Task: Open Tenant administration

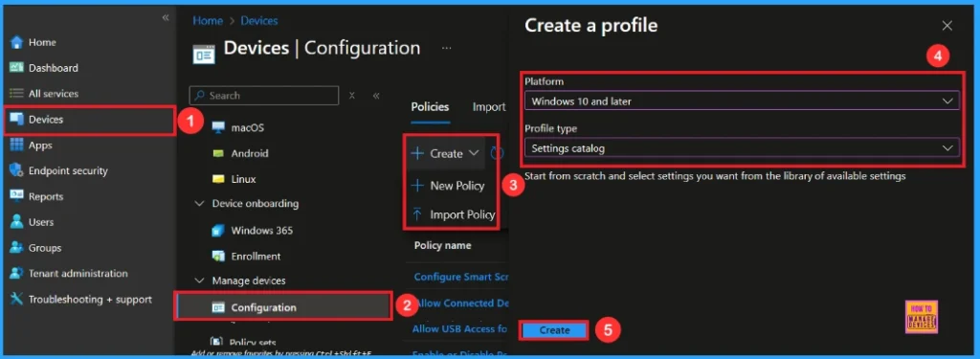Action: tap(78, 273)
